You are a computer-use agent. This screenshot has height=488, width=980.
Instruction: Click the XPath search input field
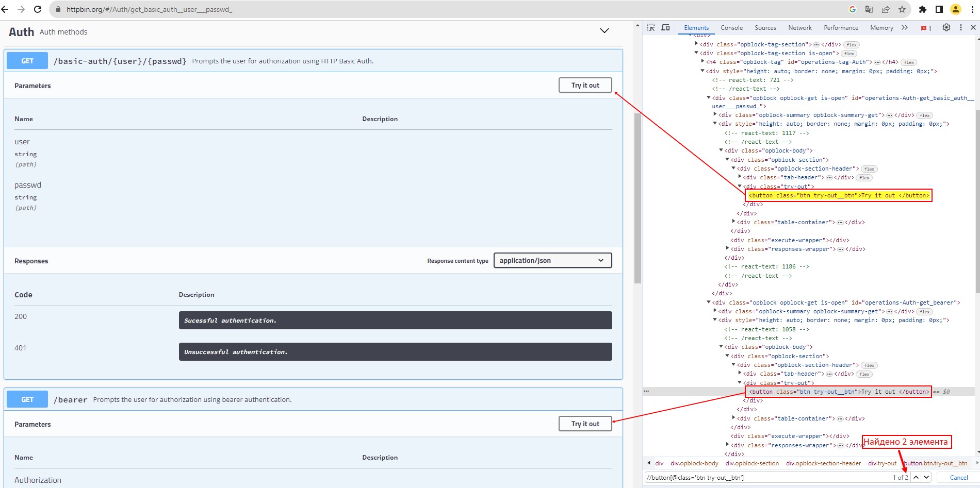coord(763,478)
